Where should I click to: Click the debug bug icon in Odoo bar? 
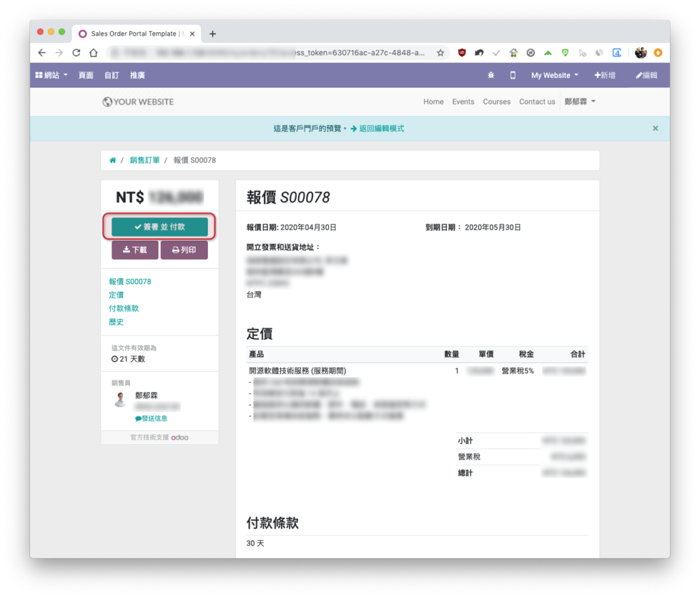[491, 75]
